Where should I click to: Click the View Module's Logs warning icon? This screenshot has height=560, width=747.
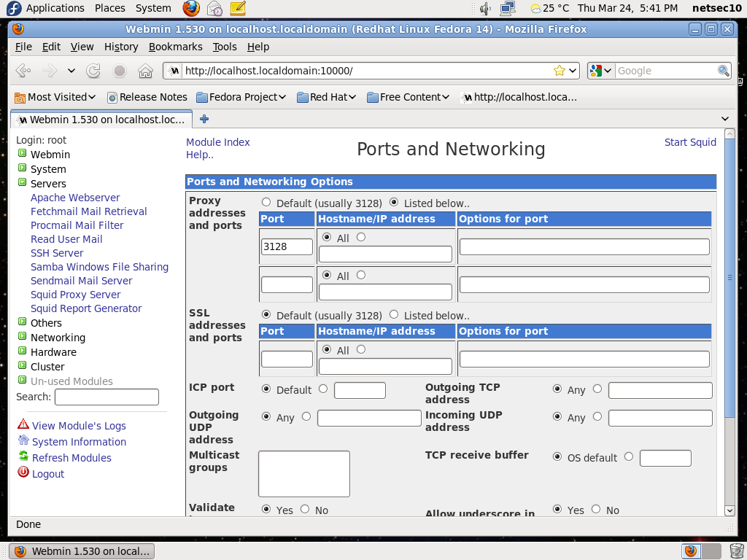[23, 424]
